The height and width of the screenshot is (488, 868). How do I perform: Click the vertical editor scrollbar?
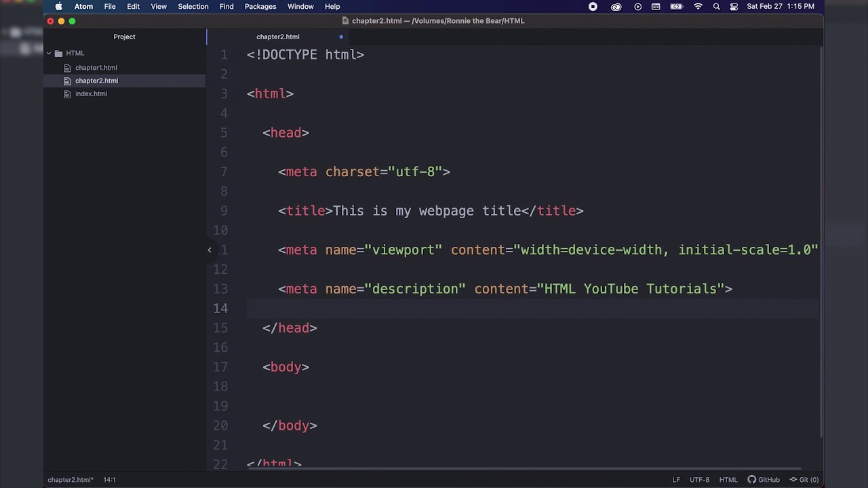tap(821, 242)
